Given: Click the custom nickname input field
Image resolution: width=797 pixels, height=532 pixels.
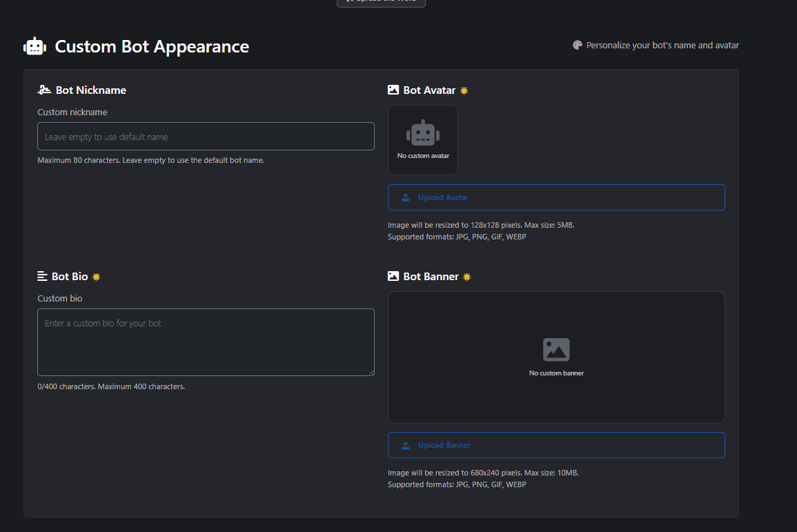Looking at the screenshot, I should [x=206, y=136].
